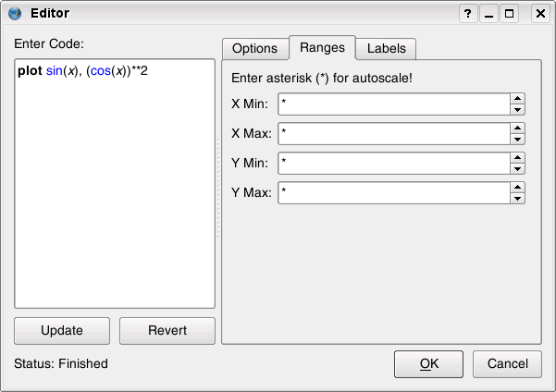
Task: Minimize the Editor window
Action: tap(489, 14)
